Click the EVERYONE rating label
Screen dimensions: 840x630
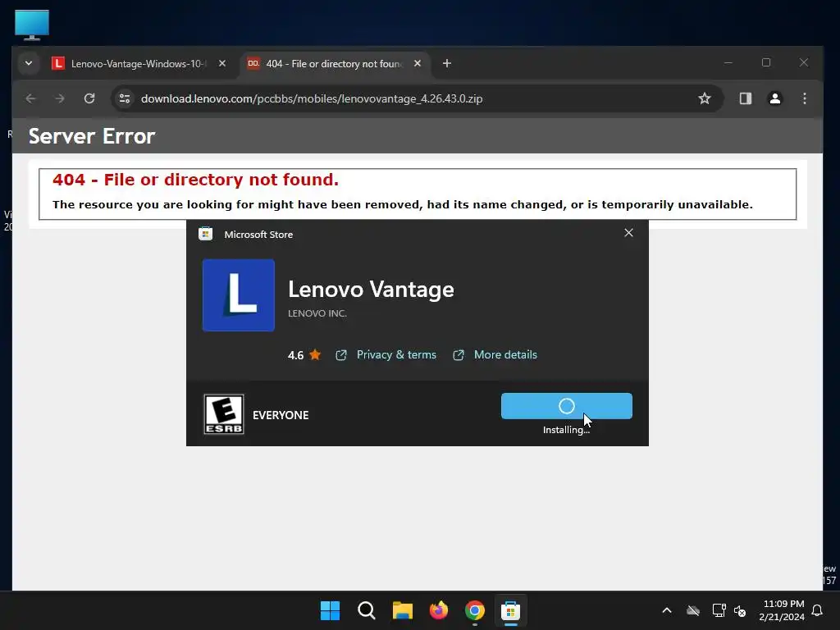point(281,415)
